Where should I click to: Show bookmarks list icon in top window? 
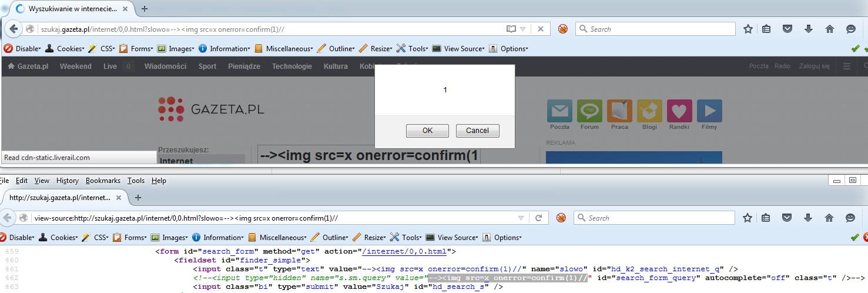coord(767,29)
